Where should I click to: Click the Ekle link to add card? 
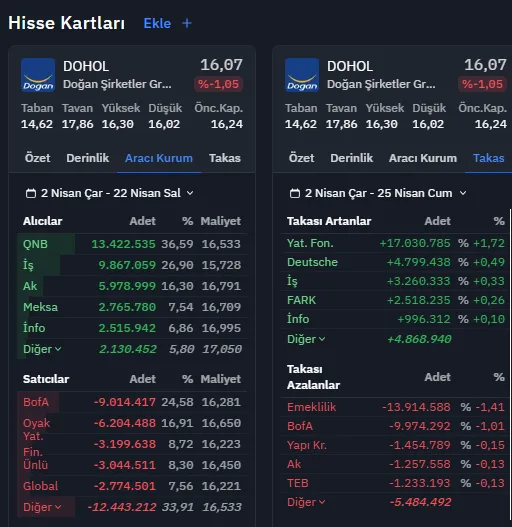pos(157,23)
